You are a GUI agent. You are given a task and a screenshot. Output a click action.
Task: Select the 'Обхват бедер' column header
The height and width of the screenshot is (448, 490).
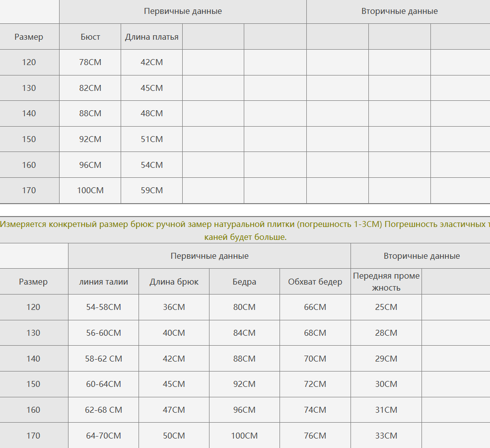(315, 282)
